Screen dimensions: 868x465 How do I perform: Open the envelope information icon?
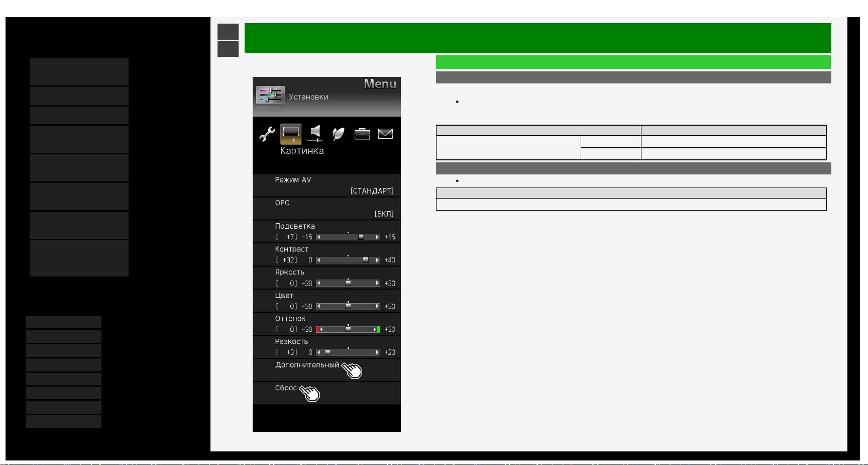[385, 134]
